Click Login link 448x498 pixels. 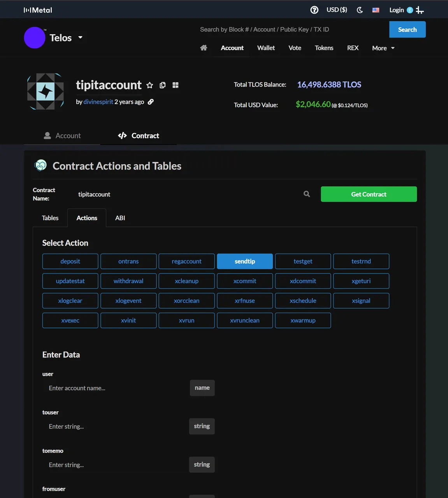coord(397,10)
